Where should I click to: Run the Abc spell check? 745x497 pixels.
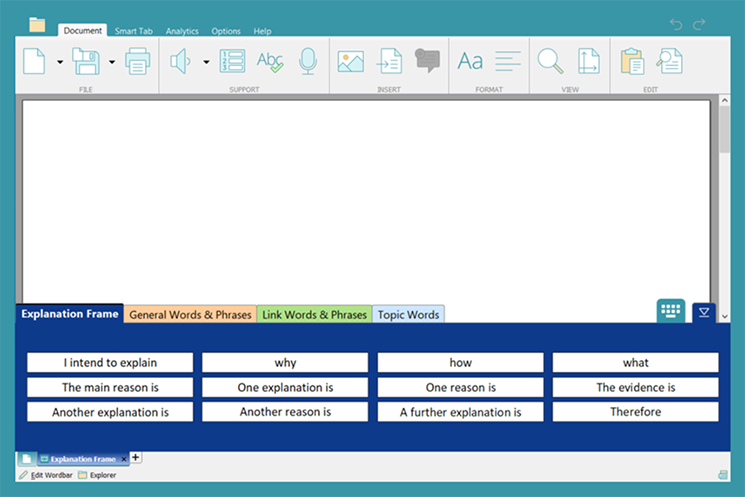tap(270, 61)
